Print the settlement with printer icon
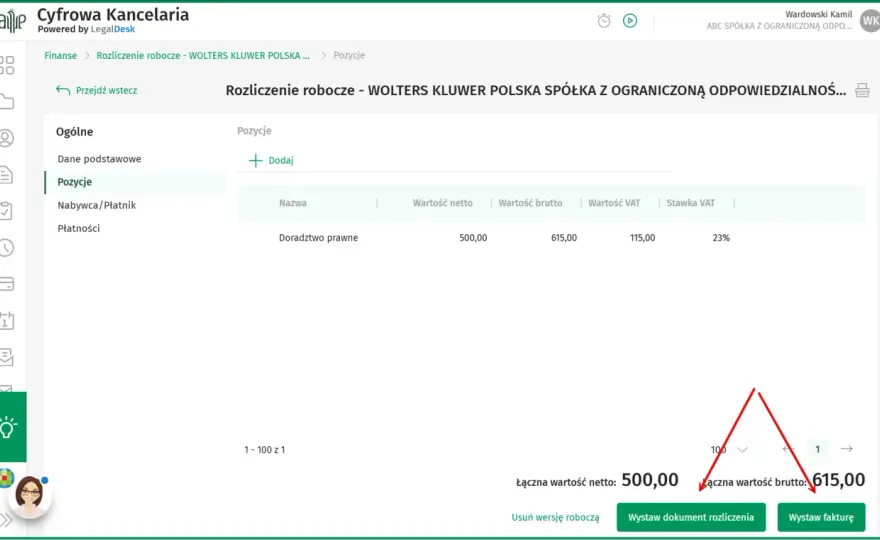Image resolution: width=880 pixels, height=540 pixels. point(862,90)
